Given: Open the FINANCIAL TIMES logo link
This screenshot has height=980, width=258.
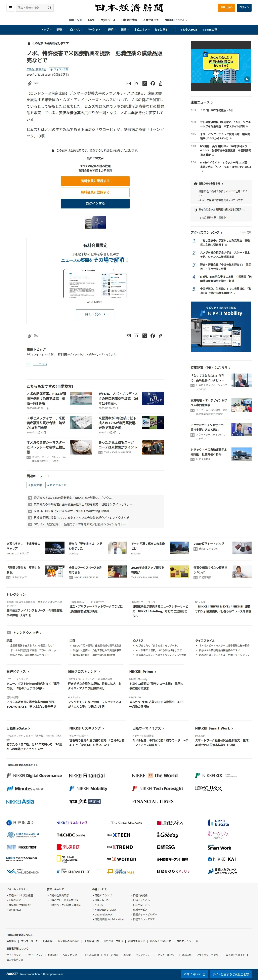Looking at the screenshot, I should 153,801.
